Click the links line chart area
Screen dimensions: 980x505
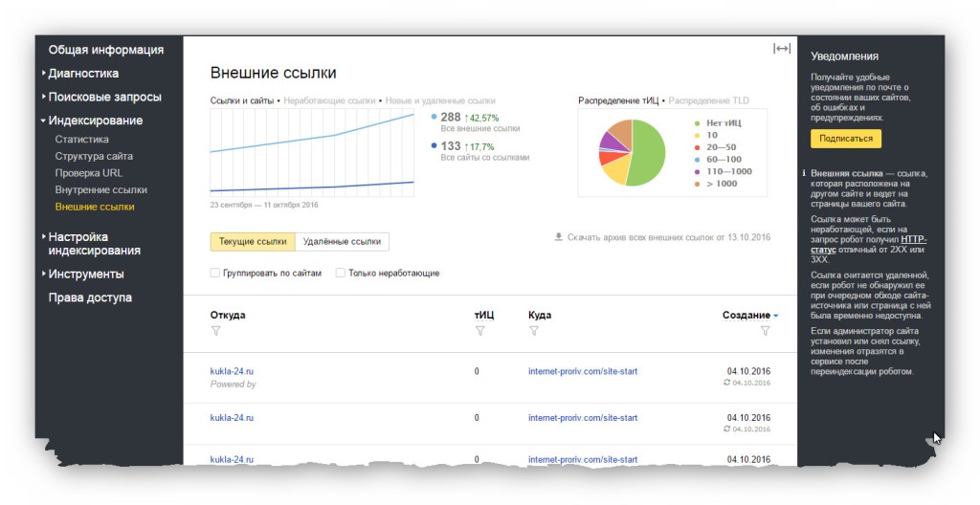[x=312, y=153]
